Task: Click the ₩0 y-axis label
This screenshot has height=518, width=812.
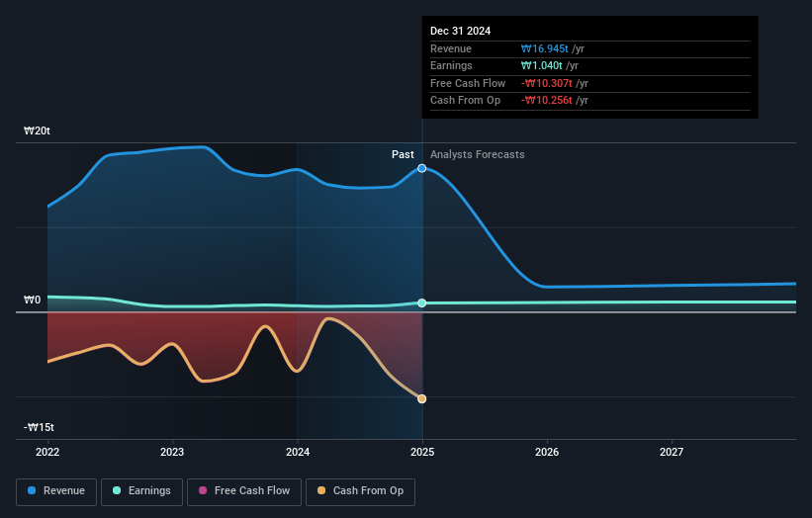Action: pyautogui.click(x=32, y=301)
